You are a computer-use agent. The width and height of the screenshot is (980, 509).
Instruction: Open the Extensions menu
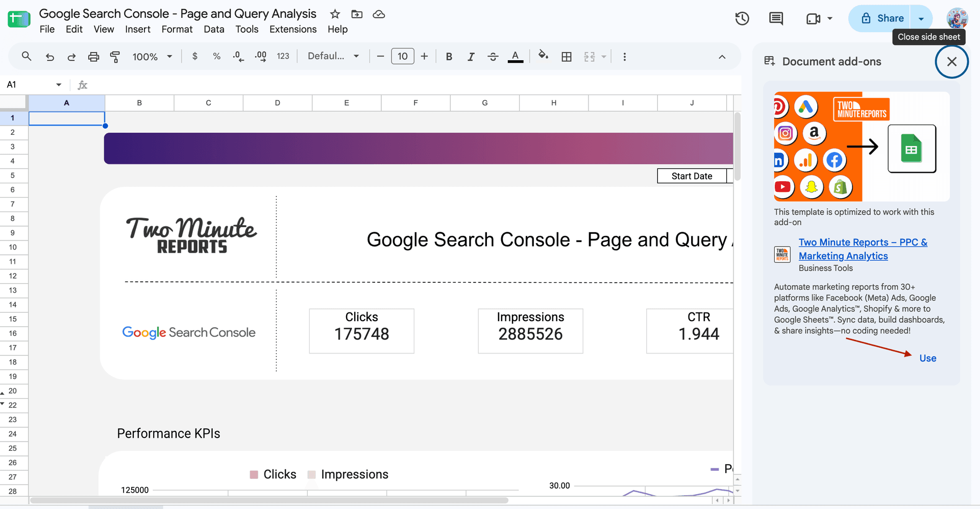click(x=293, y=29)
